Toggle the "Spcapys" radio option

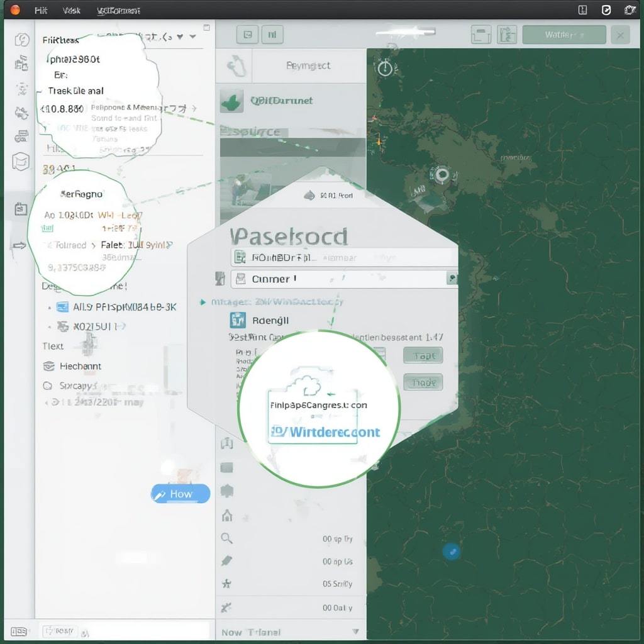pyautogui.click(x=48, y=386)
